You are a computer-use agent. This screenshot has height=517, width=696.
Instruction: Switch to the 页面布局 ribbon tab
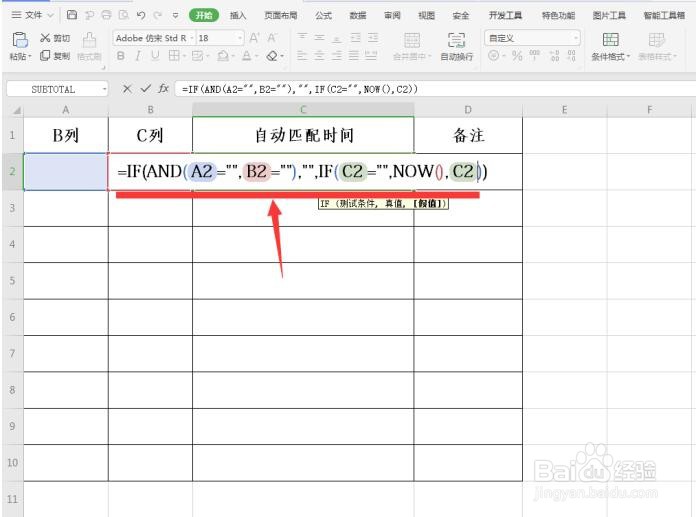pos(280,16)
